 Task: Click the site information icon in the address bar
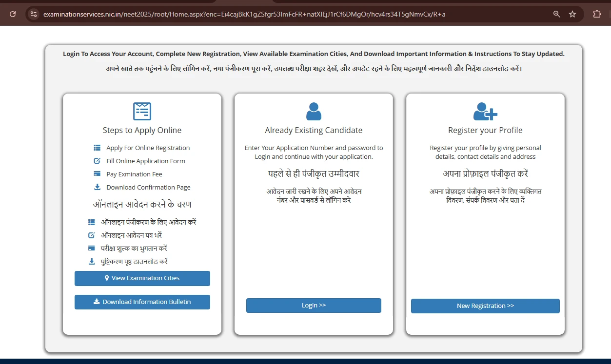pyautogui.click(x=33, y=14)
